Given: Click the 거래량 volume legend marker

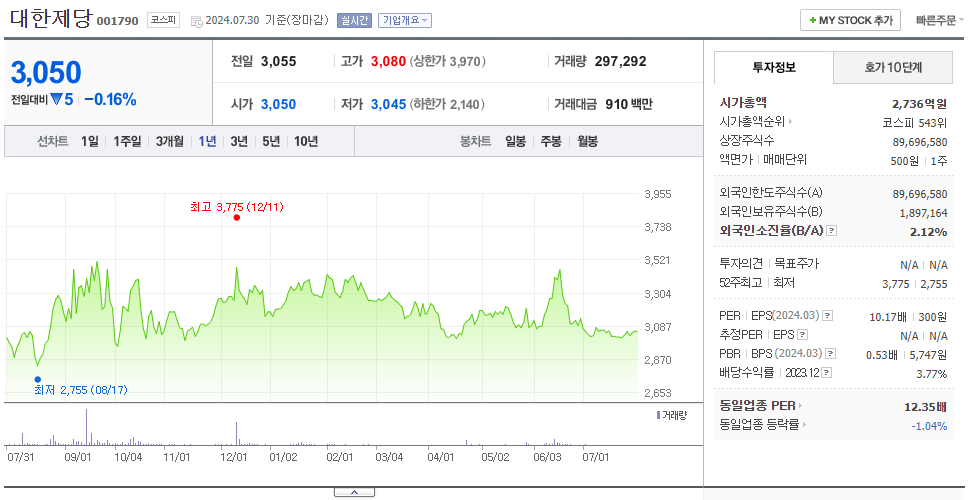Looking at the screenshot, I should (x=659, y=415).
